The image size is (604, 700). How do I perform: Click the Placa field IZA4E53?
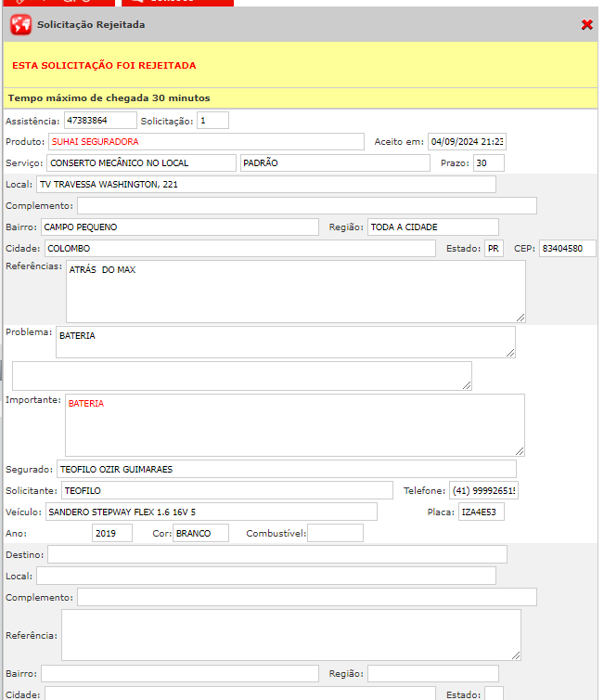coord(482,512)
